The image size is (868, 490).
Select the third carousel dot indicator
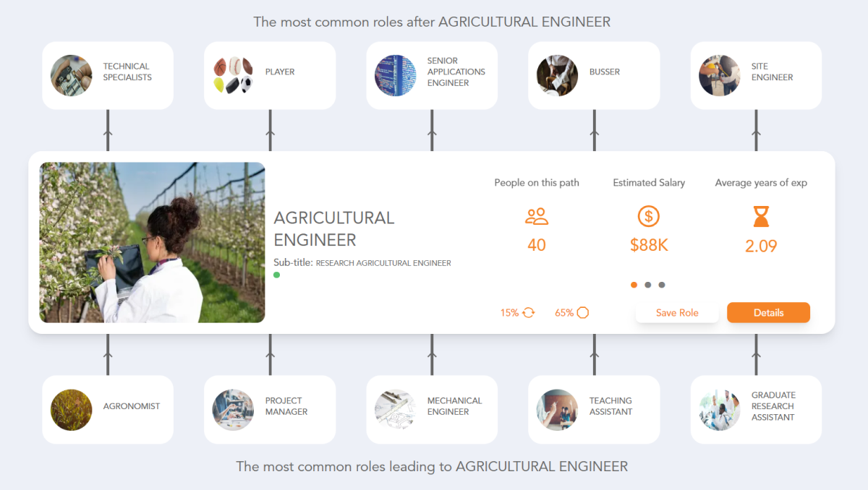click(662, 285)
